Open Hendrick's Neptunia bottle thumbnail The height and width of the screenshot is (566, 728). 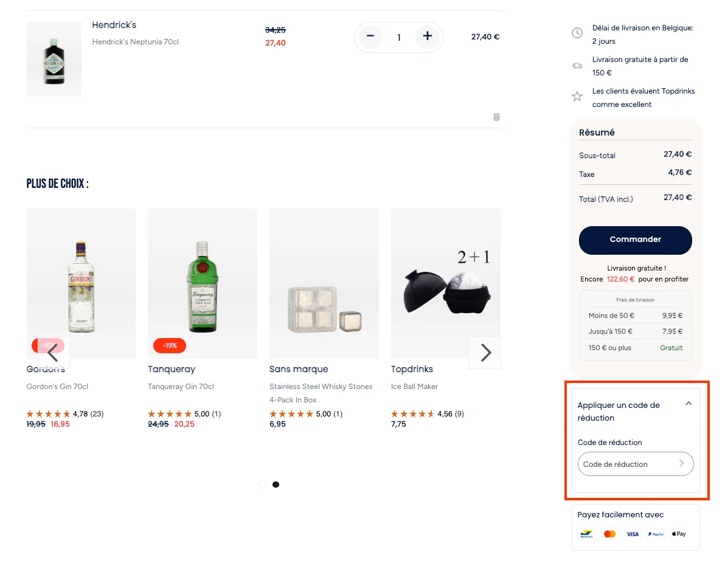tap(54, 59)
